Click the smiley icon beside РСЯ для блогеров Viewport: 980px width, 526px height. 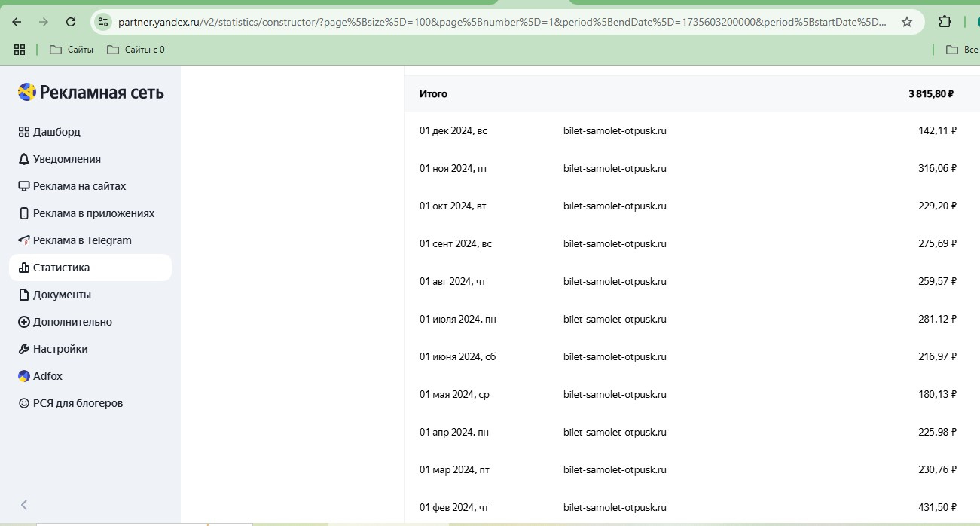pyautogui.click(x=24, y=403)
